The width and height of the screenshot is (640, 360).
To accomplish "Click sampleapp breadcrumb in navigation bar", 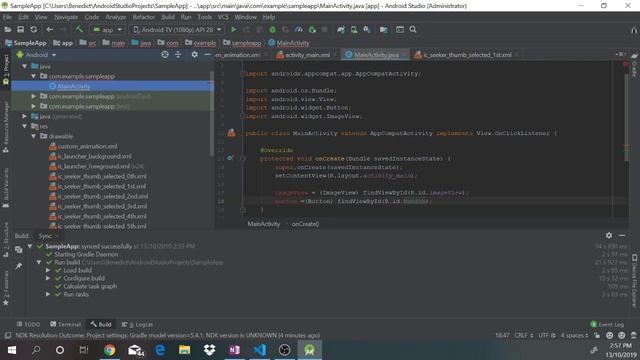I will [x=246, y=43].
